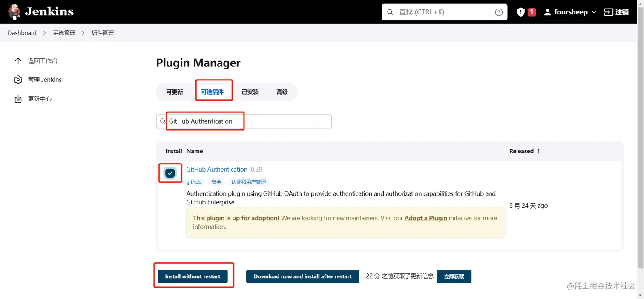
Task: Expand the breadcrumb chevron after Dashboard
Action: [x=45, y=33]
